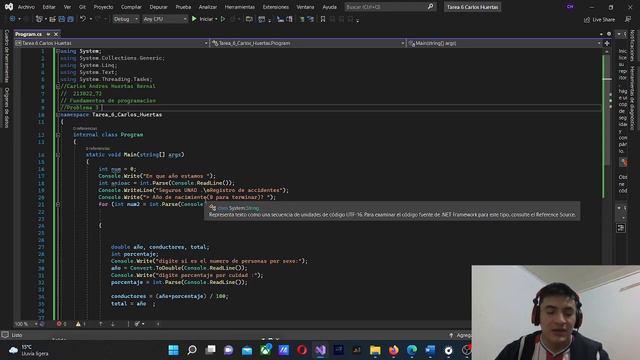Viewport: 640px width, 360px height.
Task: Click the account badge icon in title bar
Action: tap(570, 7)
